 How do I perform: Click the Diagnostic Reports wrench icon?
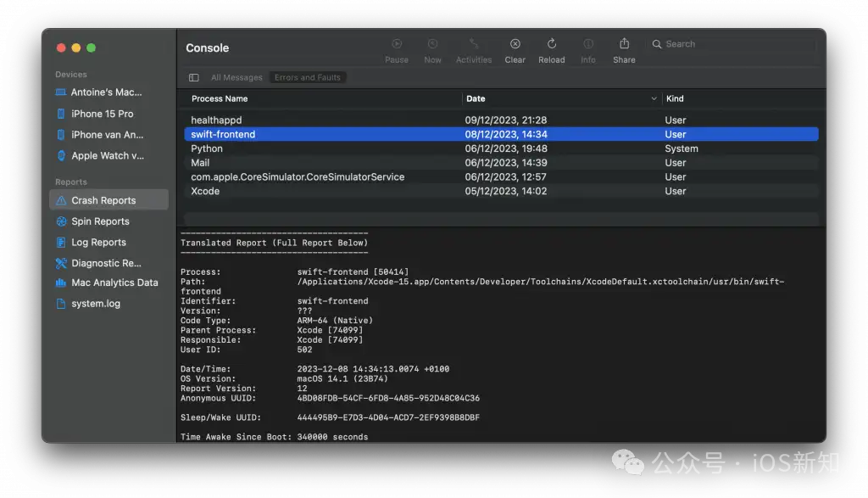60,262
